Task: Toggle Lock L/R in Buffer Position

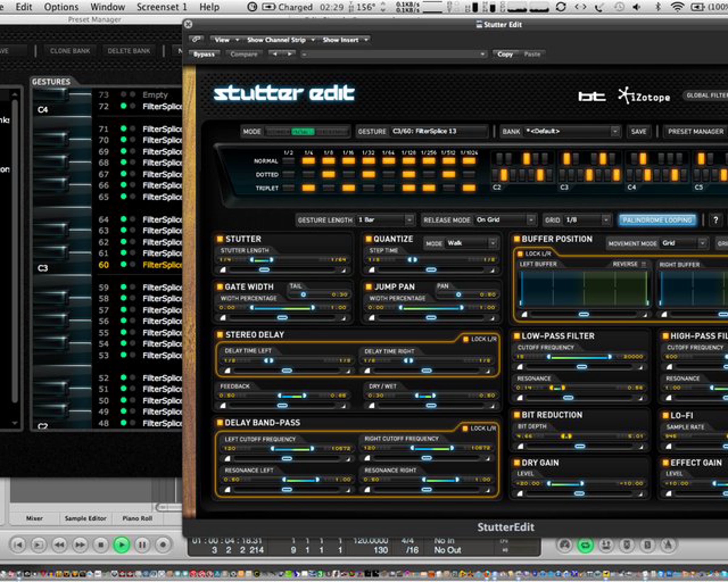Action: tap(520, 254)
